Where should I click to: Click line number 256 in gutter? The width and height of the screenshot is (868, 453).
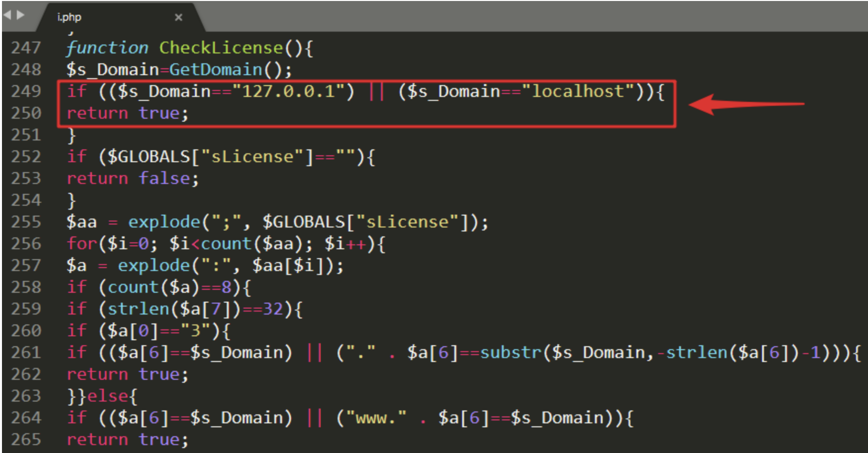pos(26,244)
